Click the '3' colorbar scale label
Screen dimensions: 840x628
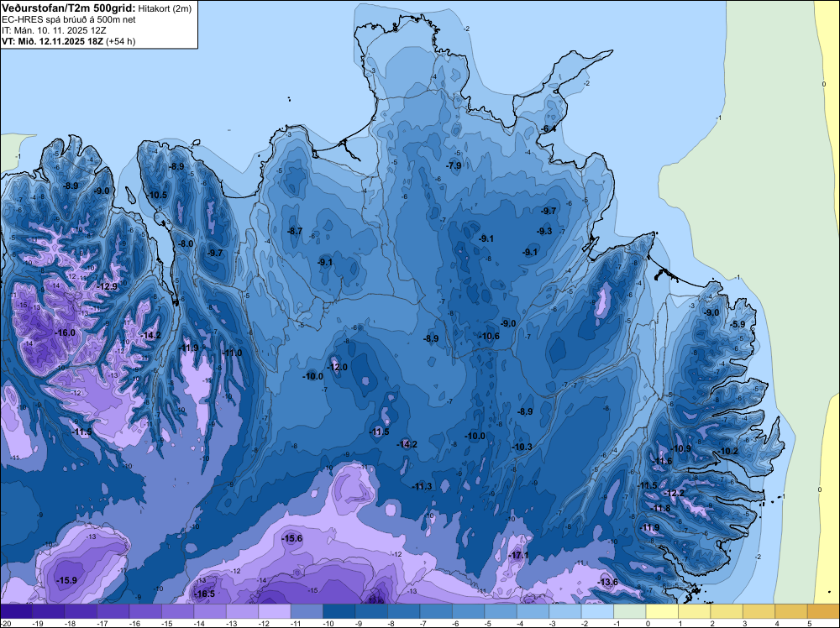[x=744, y=623]
